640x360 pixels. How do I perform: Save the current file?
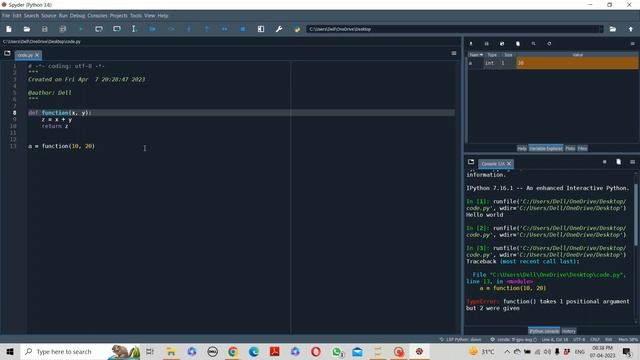coord(45,29)
